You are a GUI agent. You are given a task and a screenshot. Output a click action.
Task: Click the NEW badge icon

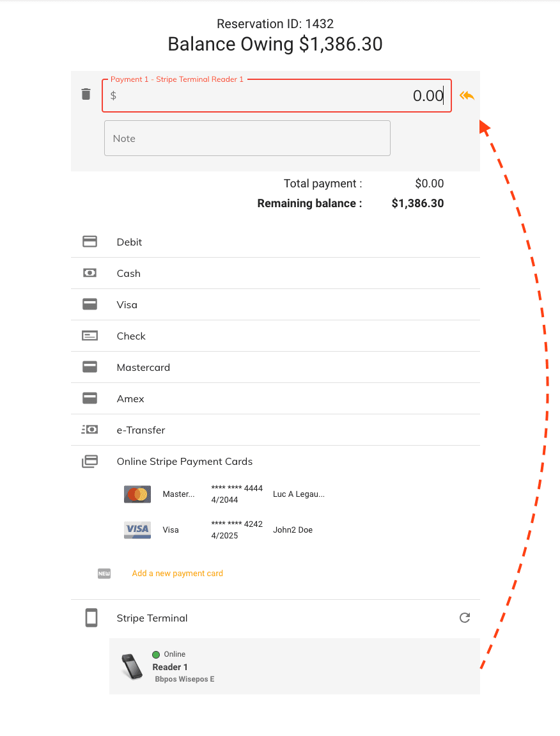pyautogui.click(x=104, y=574)
